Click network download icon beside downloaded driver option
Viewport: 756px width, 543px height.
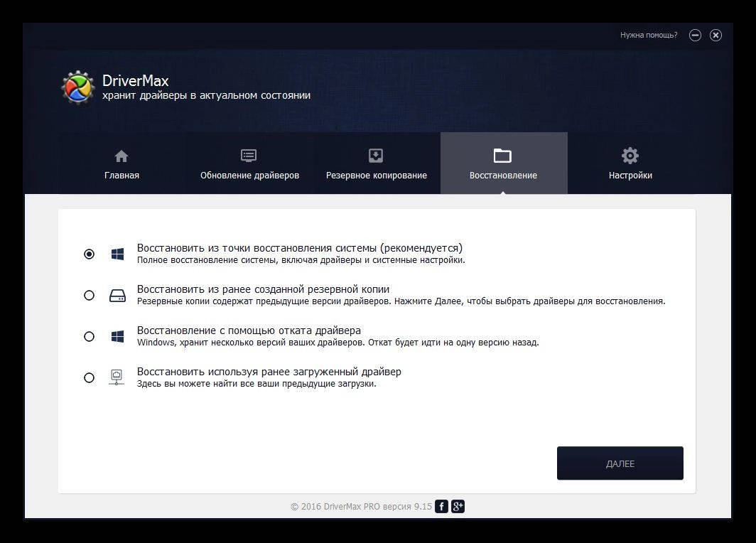point(117,377)
